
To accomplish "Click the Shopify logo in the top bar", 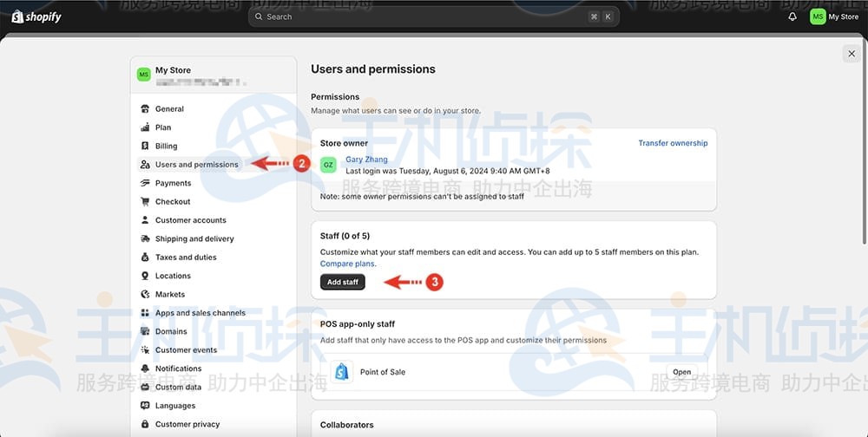I will pos(36,16).
